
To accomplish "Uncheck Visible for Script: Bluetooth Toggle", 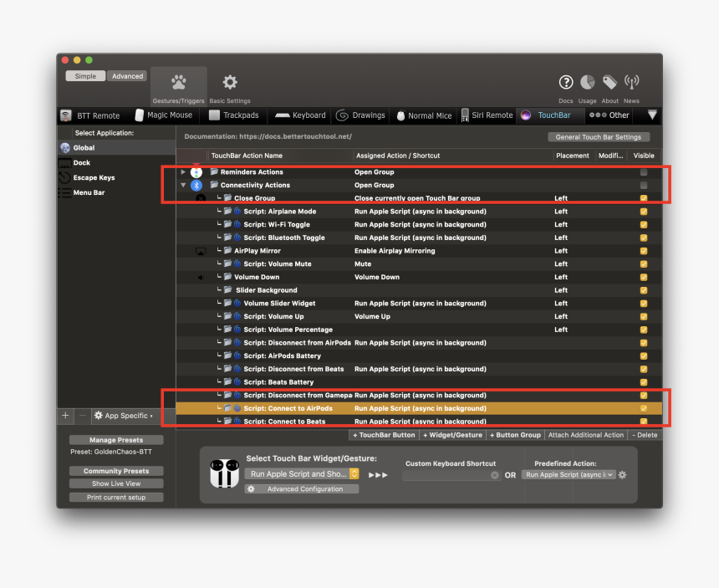I will tap(644, 238).
